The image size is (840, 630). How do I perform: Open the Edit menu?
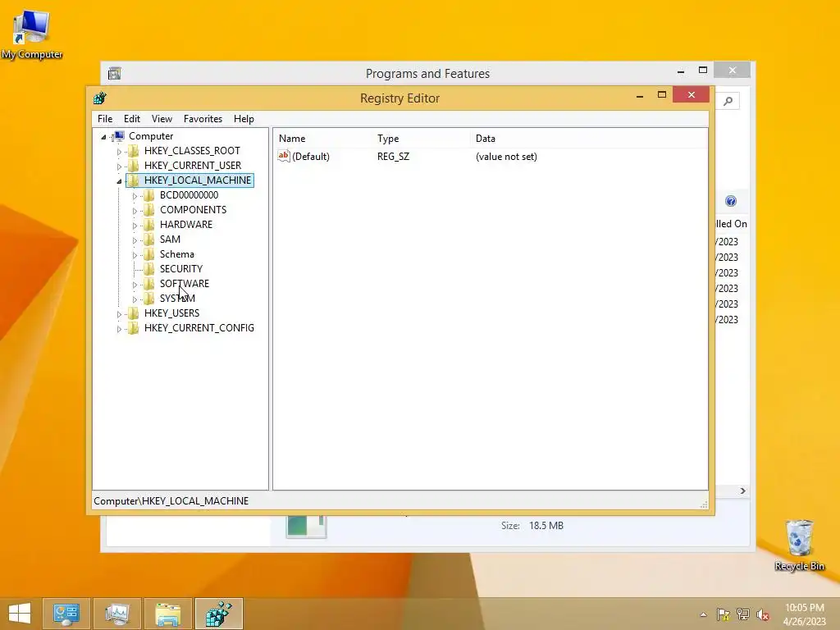tap(132, 119)
